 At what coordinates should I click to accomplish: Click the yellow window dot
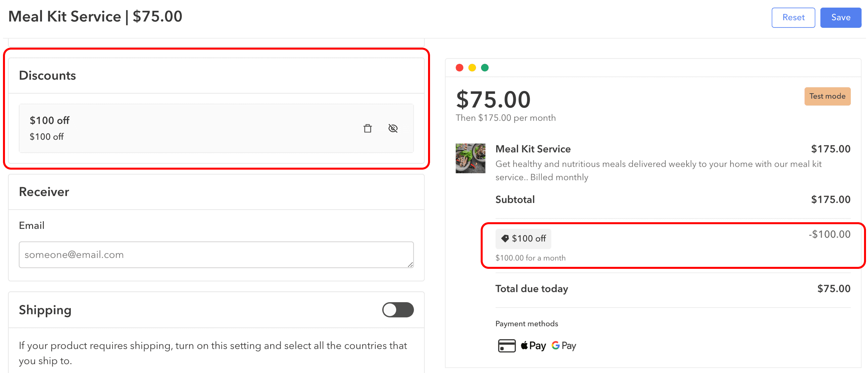tap(472, 68)
